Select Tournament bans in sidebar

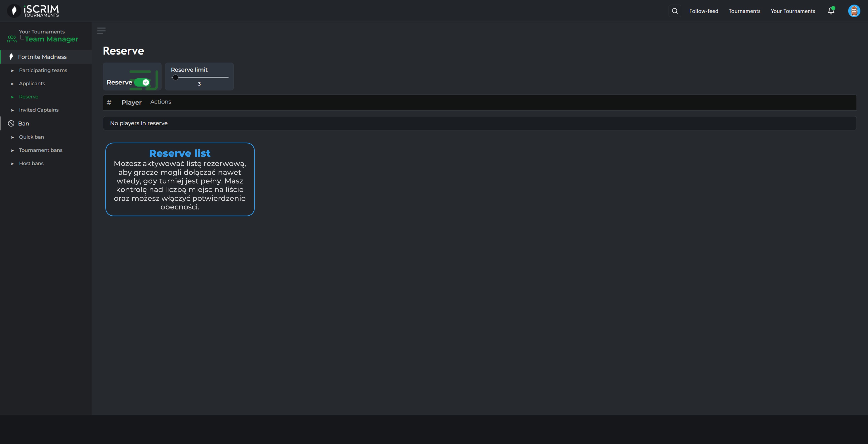(41, 150)
